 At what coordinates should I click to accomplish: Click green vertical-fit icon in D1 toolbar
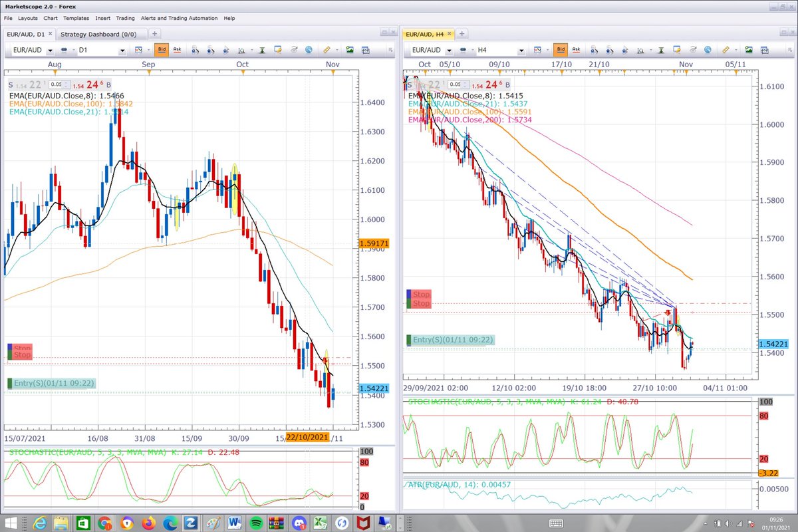pyautogui.click(x=262, y=50)
